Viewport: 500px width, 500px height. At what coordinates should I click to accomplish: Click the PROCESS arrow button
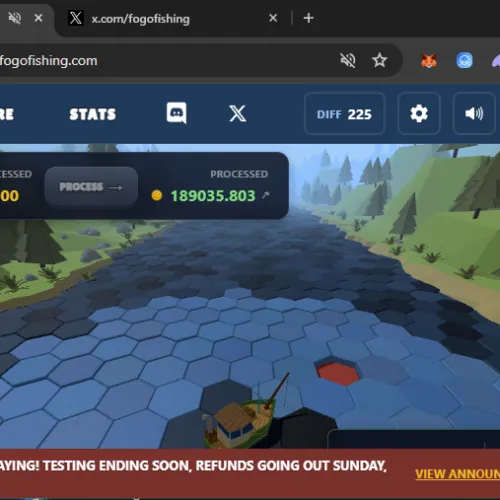tap(91, 187)
